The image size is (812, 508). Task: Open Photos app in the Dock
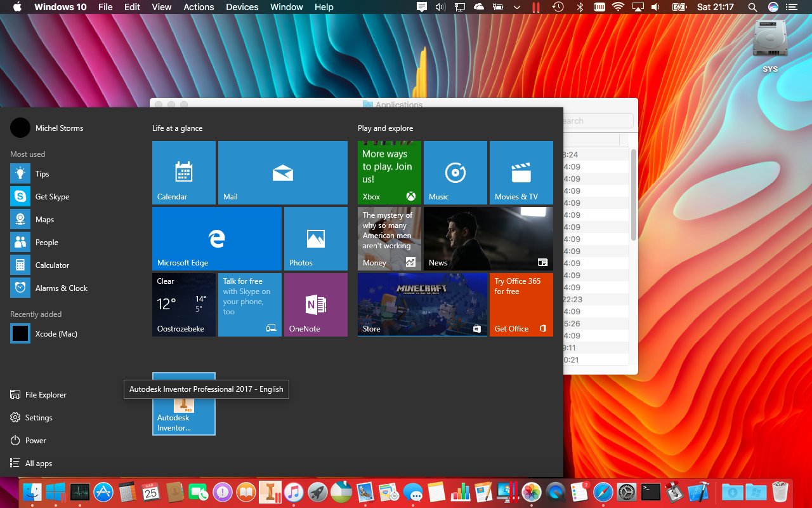(x=532, y=492)
